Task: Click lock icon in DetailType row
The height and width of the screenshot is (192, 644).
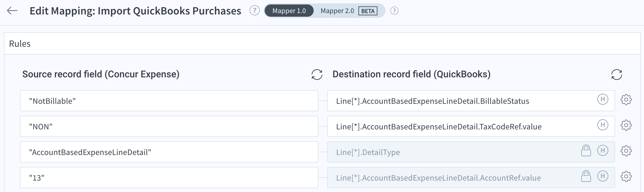Action: [586, 151]
